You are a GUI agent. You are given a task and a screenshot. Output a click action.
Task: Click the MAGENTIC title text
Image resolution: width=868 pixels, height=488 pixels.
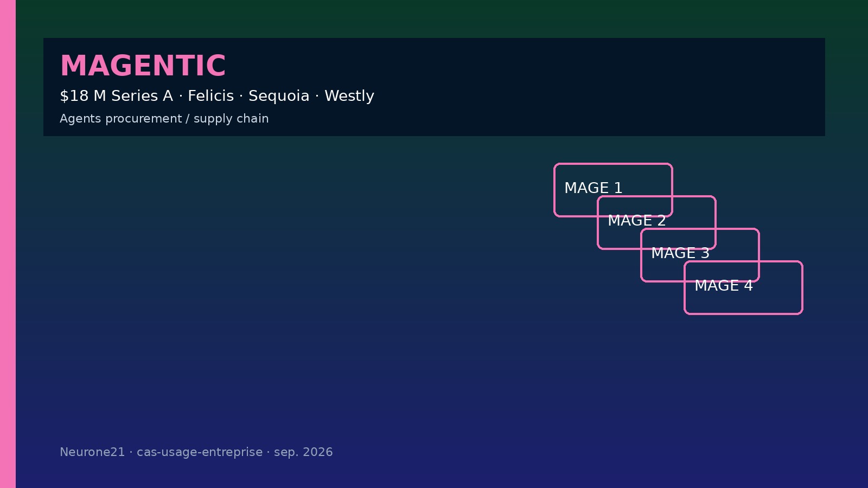pos(143,66)
